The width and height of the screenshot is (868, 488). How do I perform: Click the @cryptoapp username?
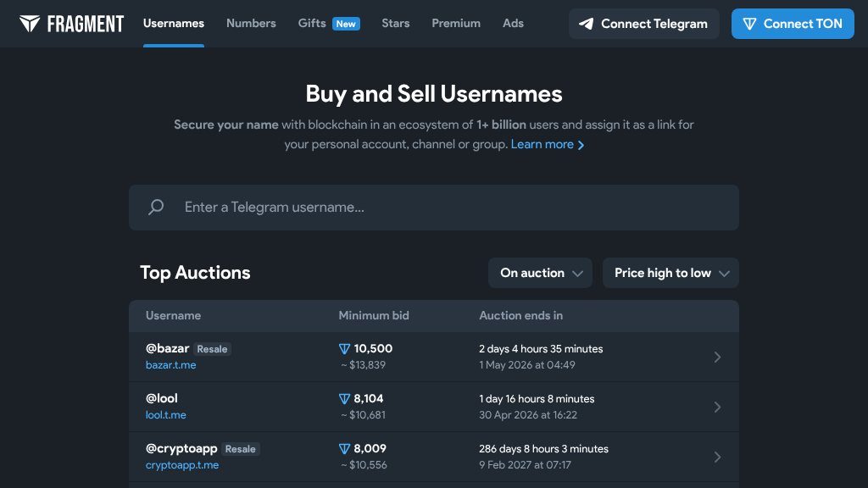tap(181, 449)
